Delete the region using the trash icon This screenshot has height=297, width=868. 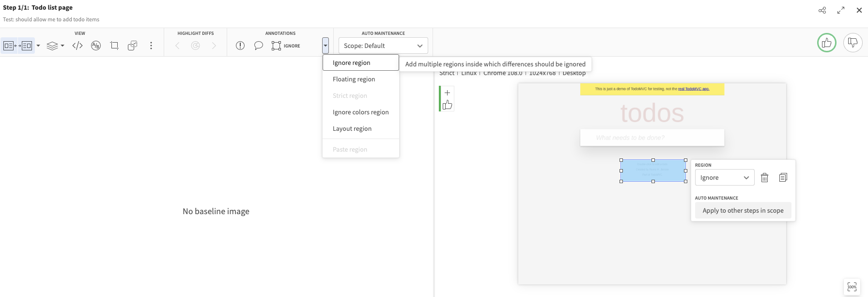tap(764, 178)
